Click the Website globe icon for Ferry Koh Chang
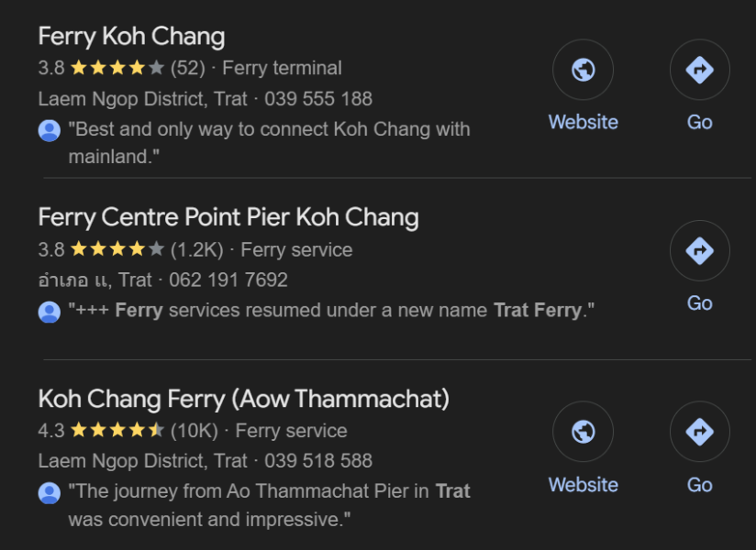 pyautogui.click(x=583, y=70)
